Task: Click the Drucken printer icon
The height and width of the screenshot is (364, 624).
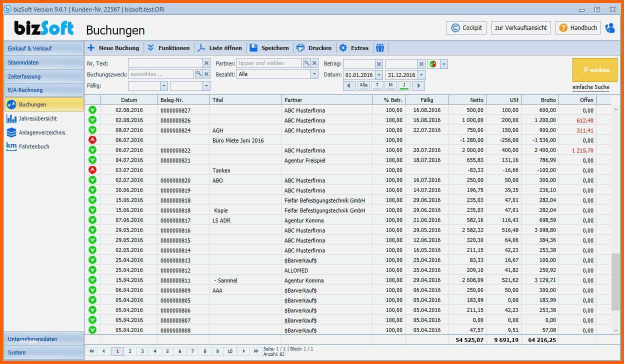Action: (300, 48)
